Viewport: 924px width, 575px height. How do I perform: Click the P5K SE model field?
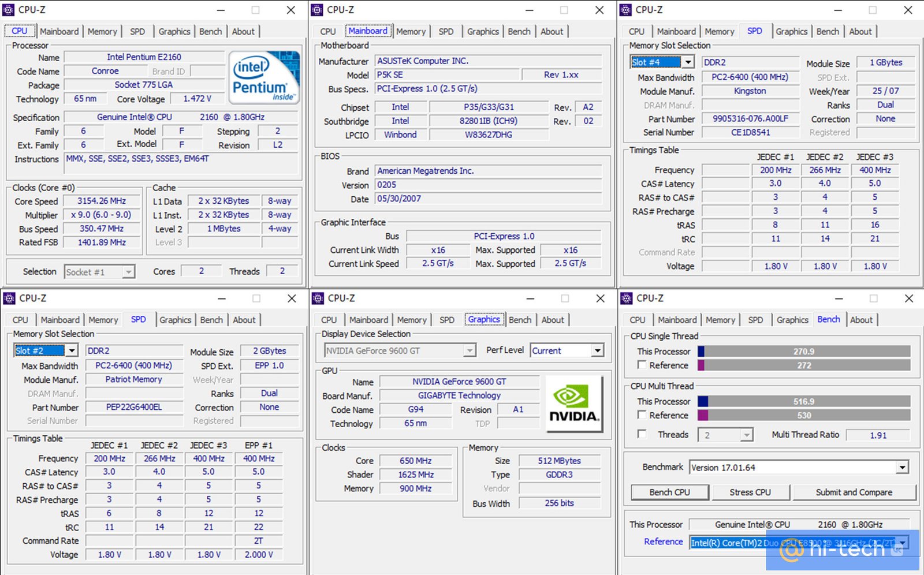click(446, 74)
